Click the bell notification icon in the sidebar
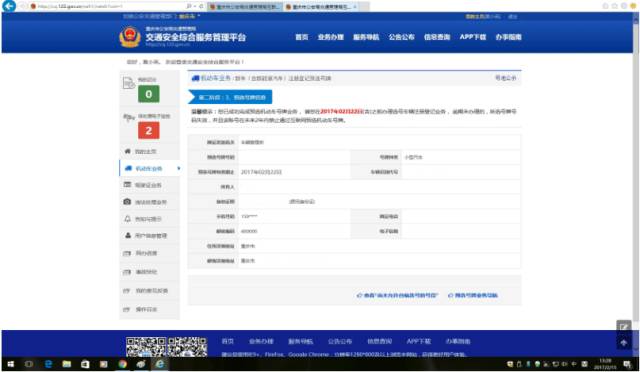This screenshot has width=640, height=372. [127, 219]
